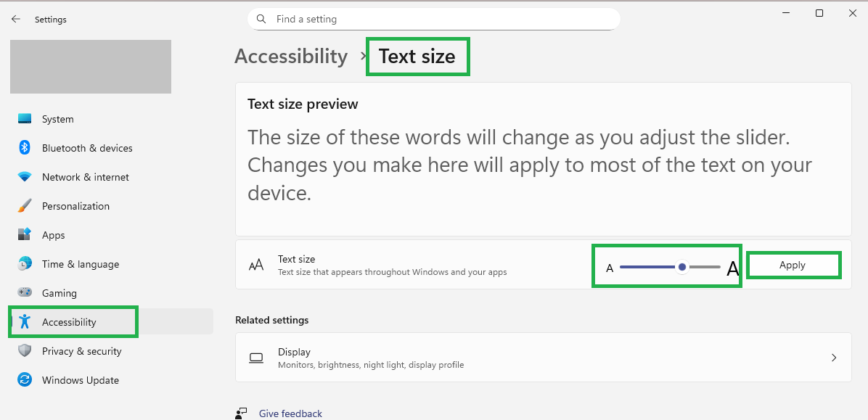
Task: Click the Text size preview heading
Action: [303, 104]
